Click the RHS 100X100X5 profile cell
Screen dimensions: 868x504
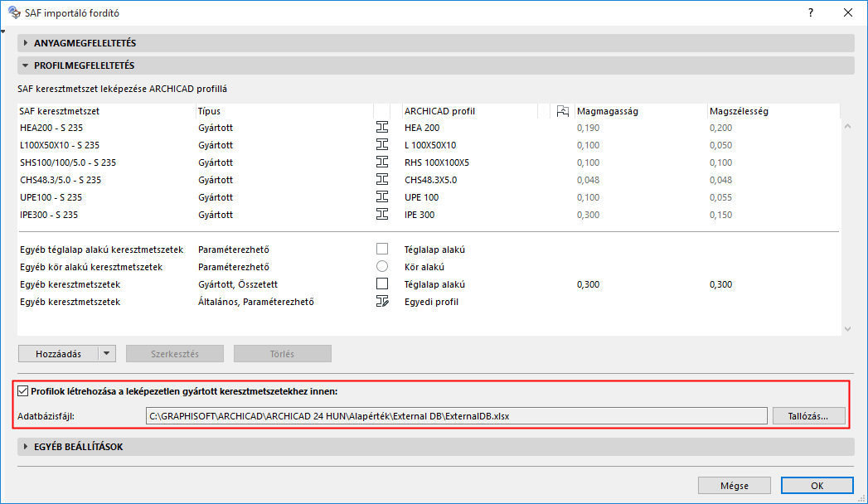point(437,162)
